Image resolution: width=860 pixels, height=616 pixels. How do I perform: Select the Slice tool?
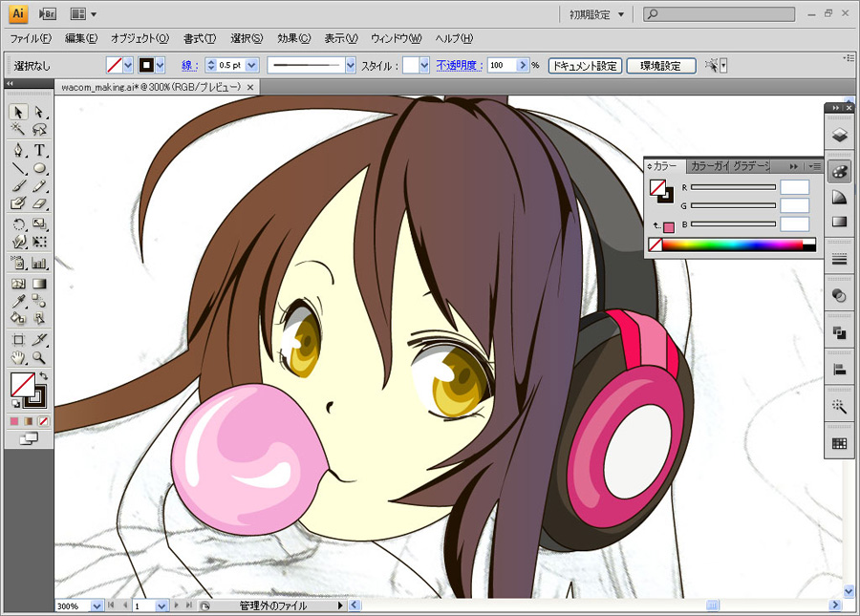tap(39, 340)
